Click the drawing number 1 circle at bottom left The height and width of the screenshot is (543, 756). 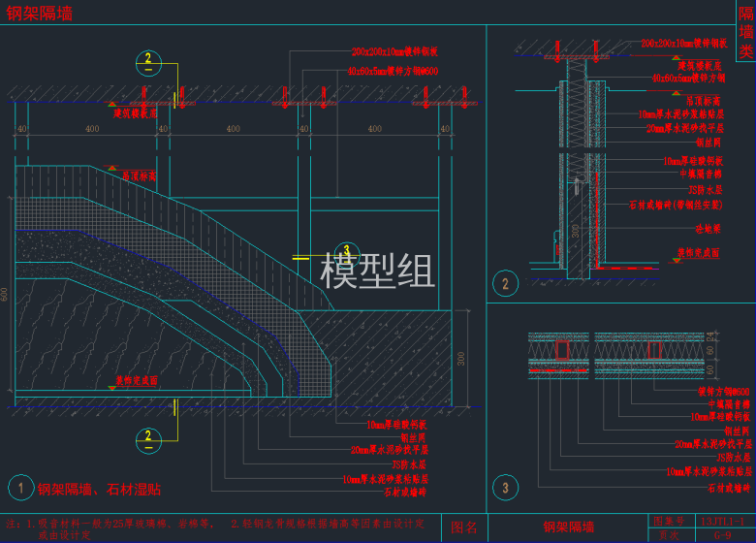pyautogui.click(x=19, y=488)
